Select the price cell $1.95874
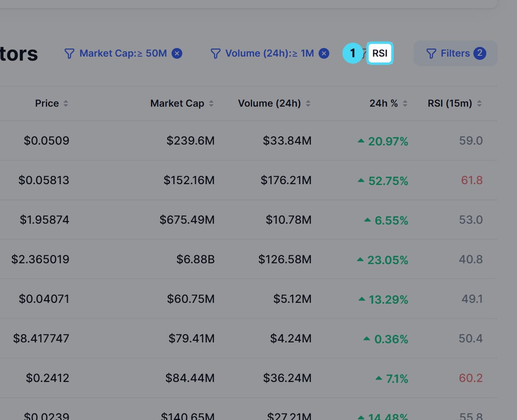This screenshot has height=420, width=517. (x=45, y=220)
